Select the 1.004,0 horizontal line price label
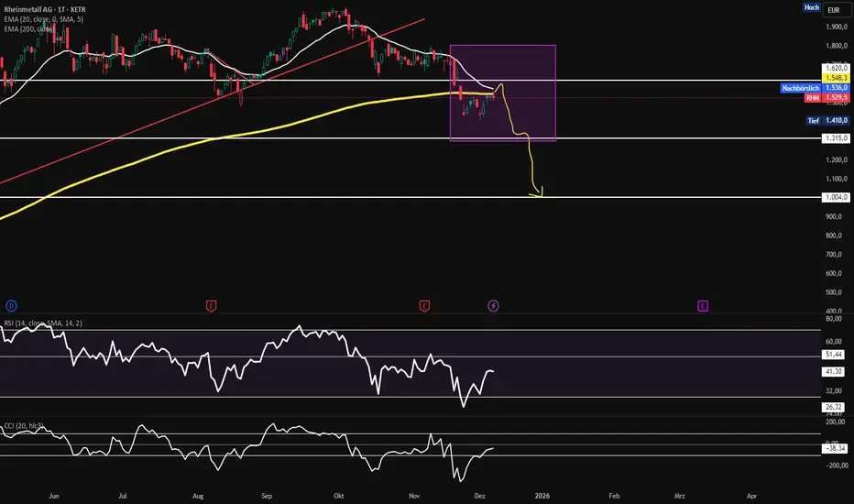This screenshot has width=854, height=504. pyautogui.click(x=836, y=197)
